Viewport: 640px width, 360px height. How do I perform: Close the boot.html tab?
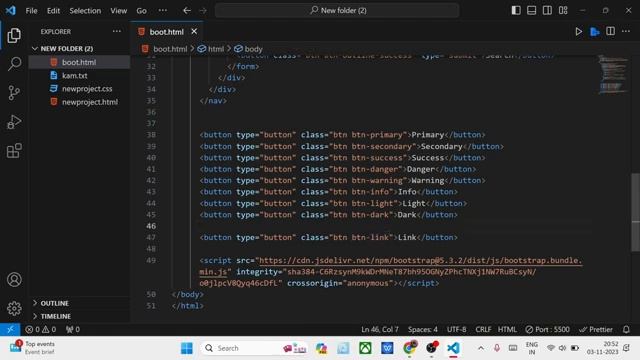point(194,31)
